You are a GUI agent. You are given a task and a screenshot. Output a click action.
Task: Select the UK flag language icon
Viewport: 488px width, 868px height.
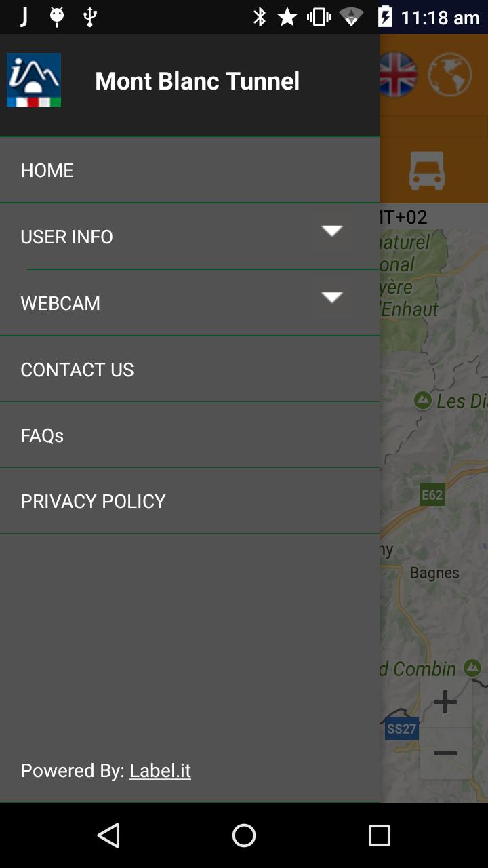(397, 75)
